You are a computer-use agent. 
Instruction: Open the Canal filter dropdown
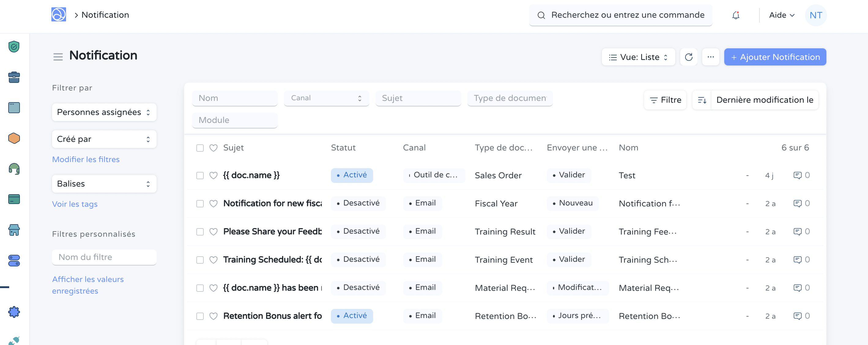click(326, 98)
